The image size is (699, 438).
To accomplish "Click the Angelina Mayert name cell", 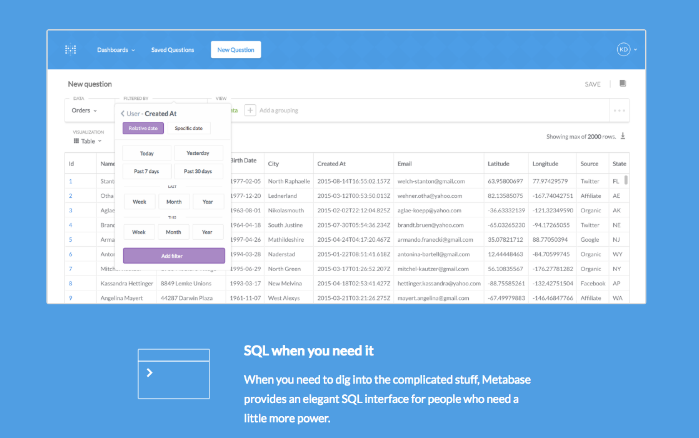I will tap(122, 298).
